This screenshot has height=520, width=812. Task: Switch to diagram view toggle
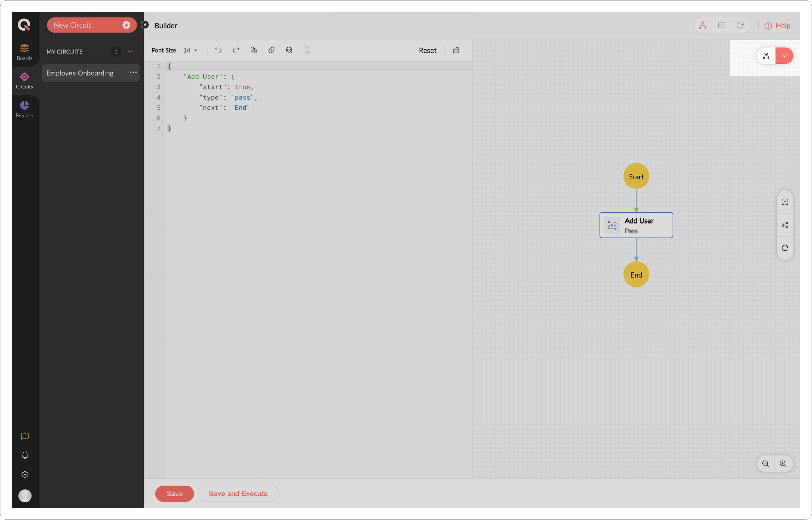[x=766, y=56]
